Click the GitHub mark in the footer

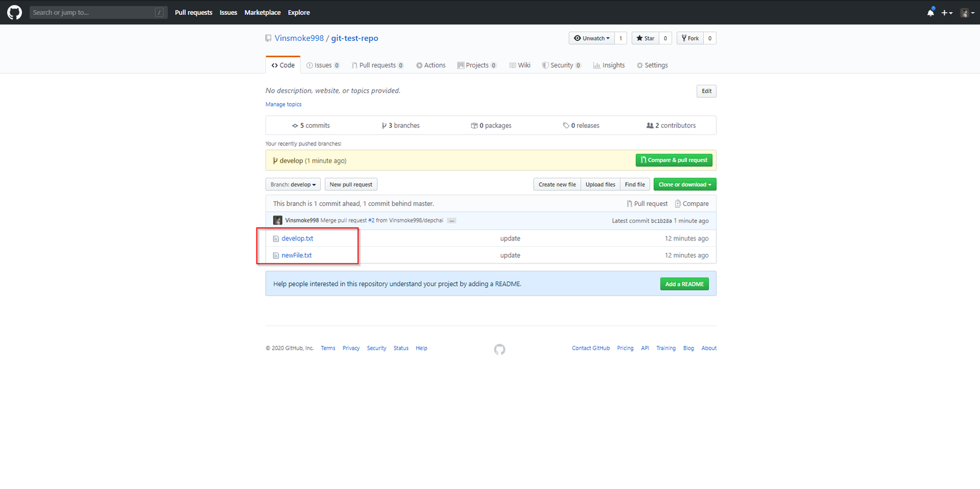coord(500,350)
